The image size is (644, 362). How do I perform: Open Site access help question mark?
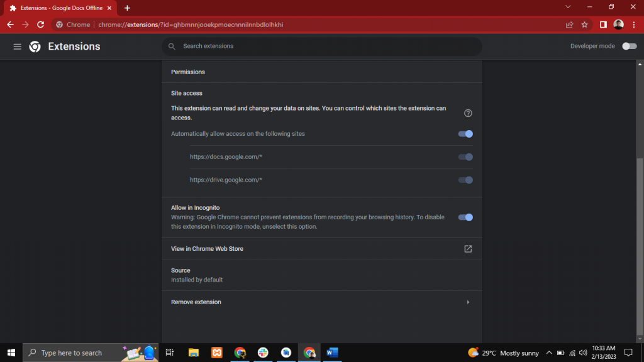pyautogui.click(x=468, y=113)
